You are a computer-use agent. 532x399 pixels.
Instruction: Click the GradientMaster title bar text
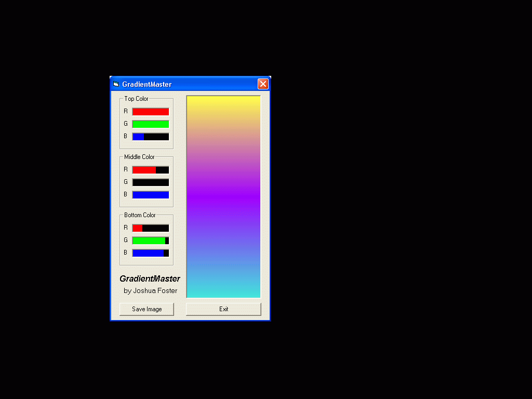click(147, 84)
